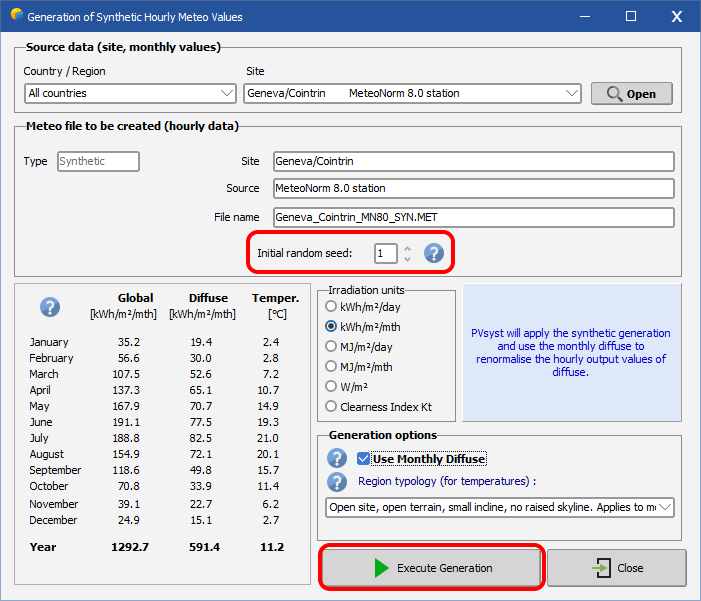Click the December row label
This screenshot has width=701, height=601.
53,520
